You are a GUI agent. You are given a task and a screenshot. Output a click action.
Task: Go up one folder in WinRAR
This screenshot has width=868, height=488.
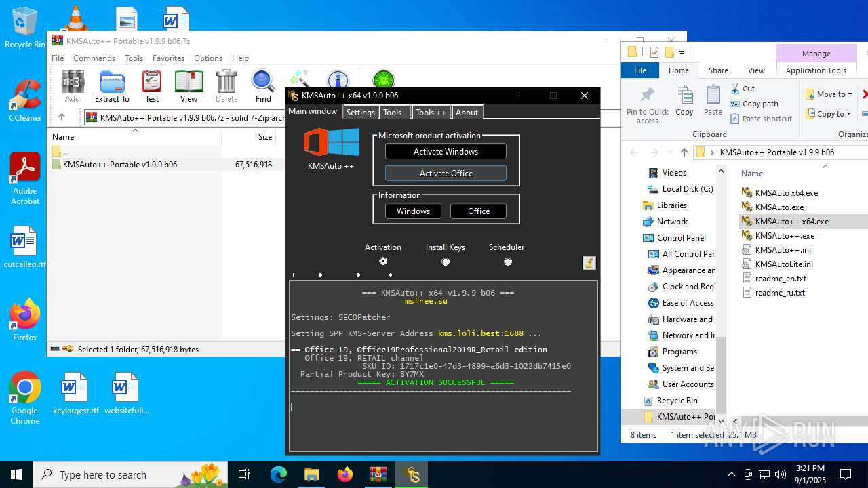[x=61, y=117]
